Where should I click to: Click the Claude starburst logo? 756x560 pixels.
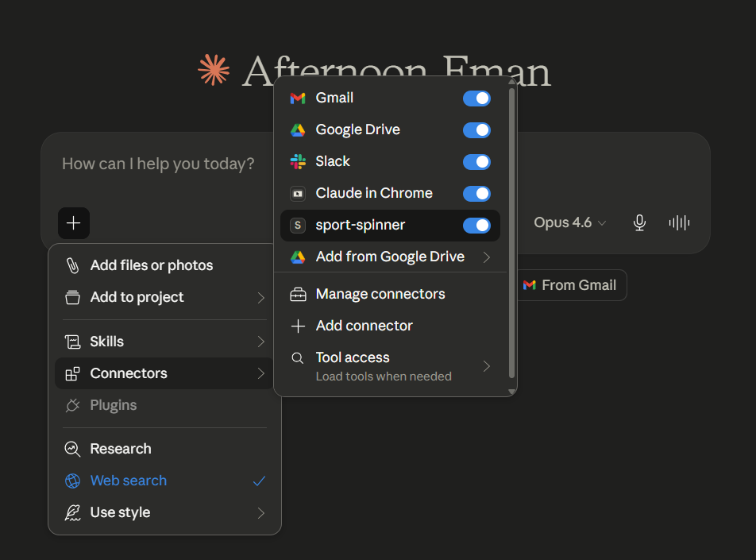[x=214, y=70]
